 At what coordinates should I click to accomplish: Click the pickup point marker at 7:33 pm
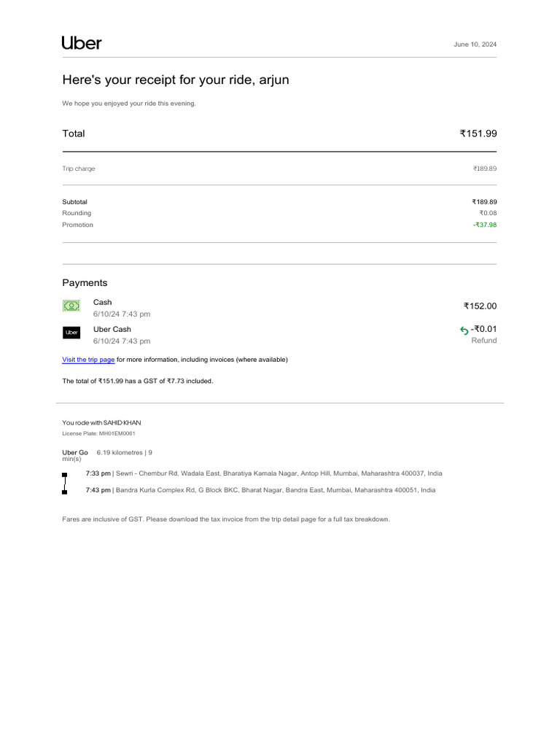point(65,474)
